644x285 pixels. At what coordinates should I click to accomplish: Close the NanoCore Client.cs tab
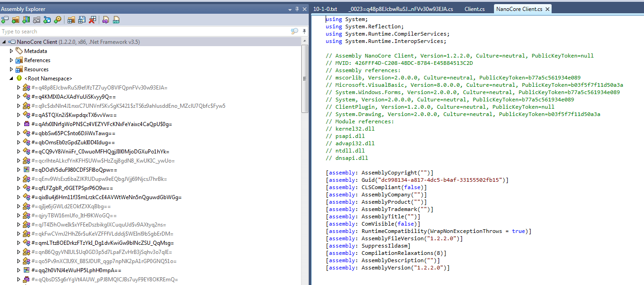[547, 9]
